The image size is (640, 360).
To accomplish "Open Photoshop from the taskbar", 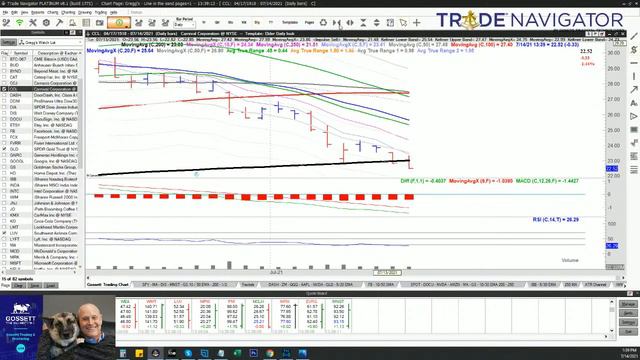I will (253, 353).
